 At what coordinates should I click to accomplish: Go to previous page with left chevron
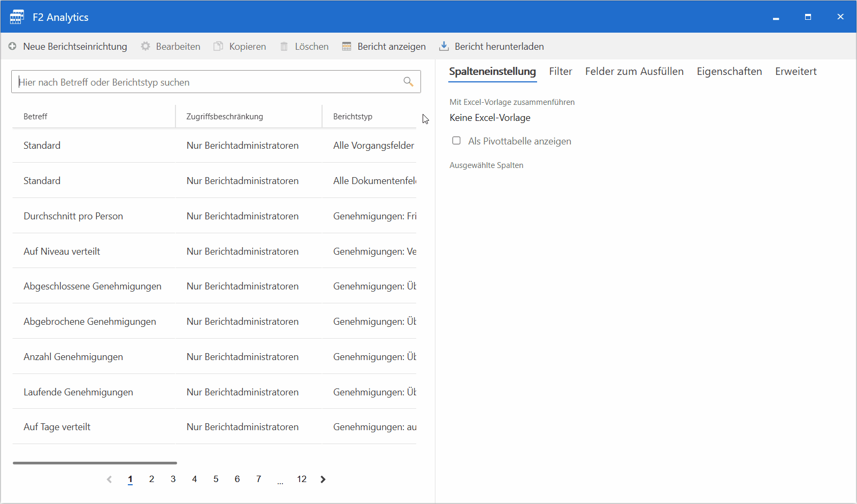point(109,479)
